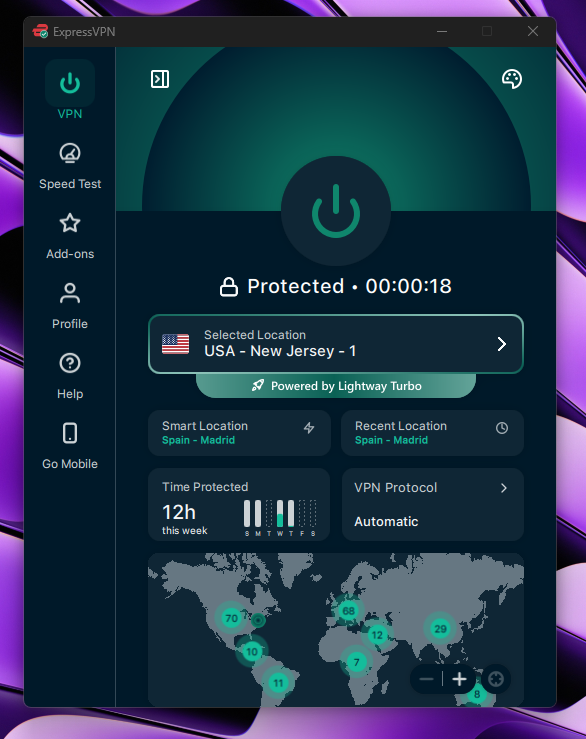
Task: Click the current location marker on US east coast
Action: coord(258,620)
